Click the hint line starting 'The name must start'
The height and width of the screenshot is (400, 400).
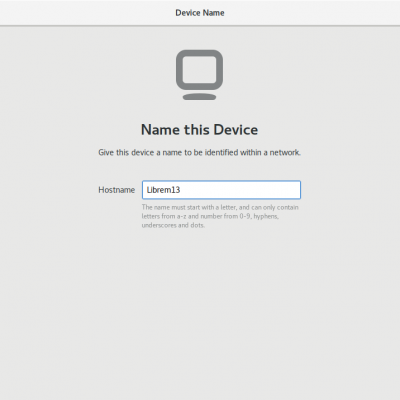(x=220, y=207)
